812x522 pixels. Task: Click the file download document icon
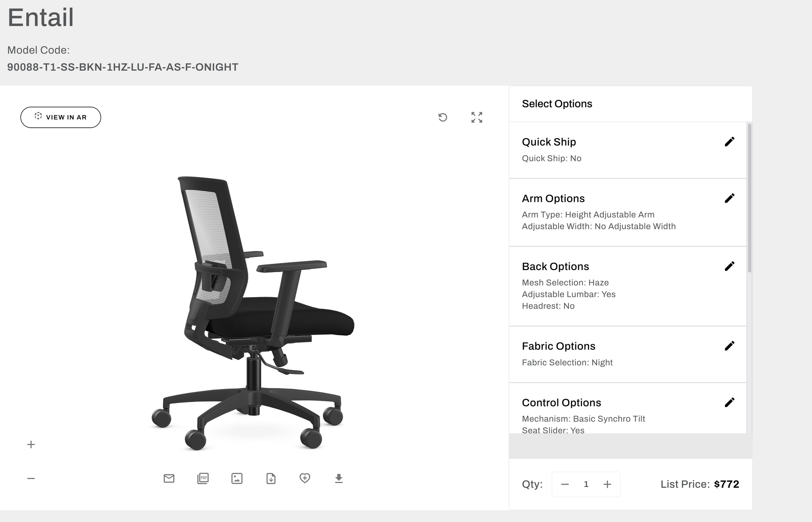271,478
